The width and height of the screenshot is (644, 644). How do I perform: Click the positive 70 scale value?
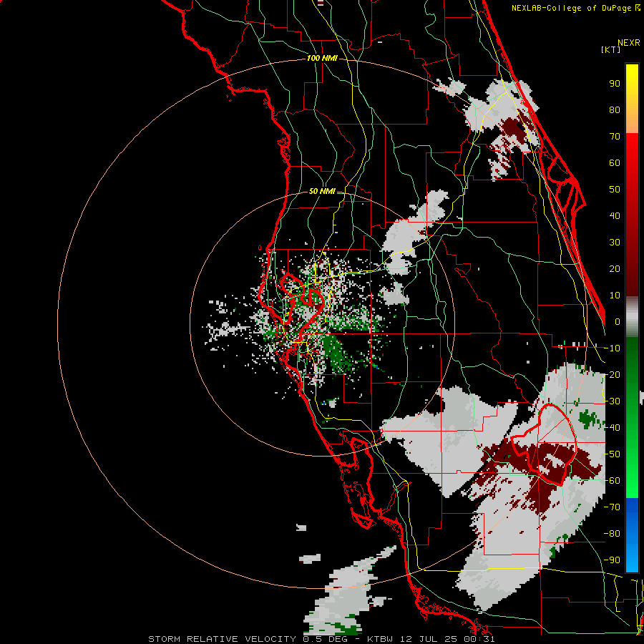pyautogui.click(x=615, y=137)
